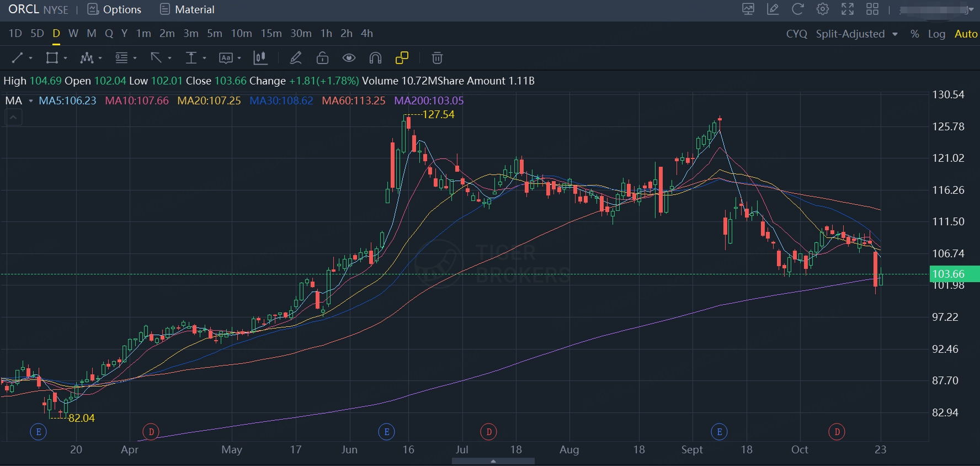Viewport: 980px width, 466px height.
Task: Click the dividend D marker near April
Action: 151,432
